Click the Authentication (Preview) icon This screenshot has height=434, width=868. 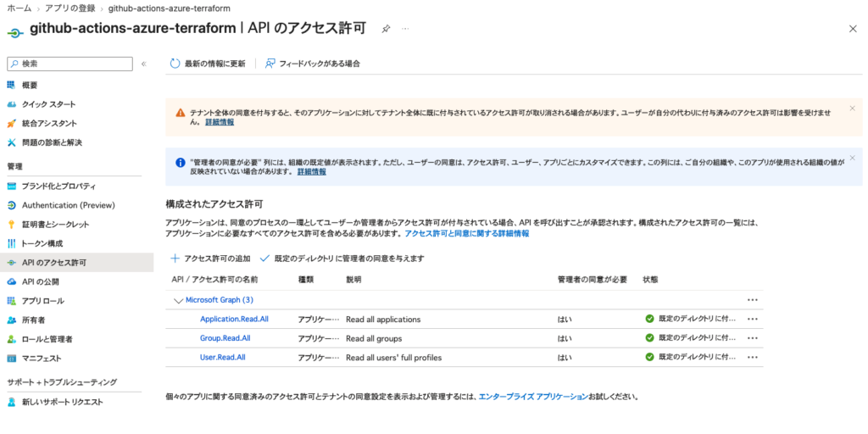[x=11, y=205]
